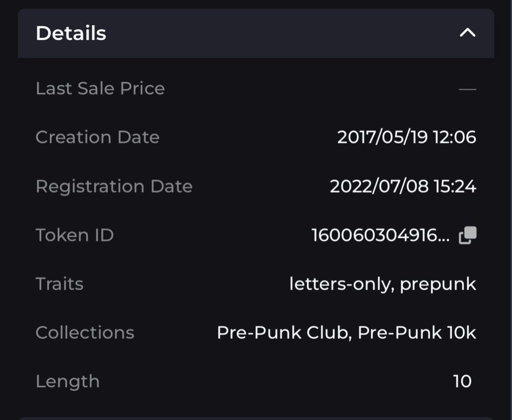Click the Collections label

pyautogui.click(x=85, y=332)
